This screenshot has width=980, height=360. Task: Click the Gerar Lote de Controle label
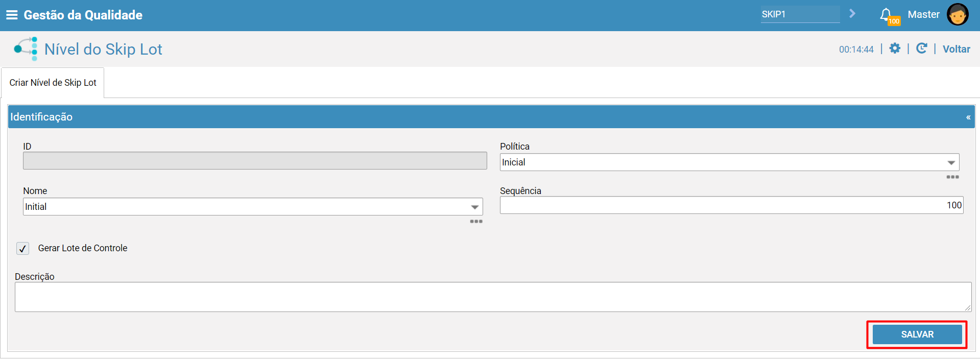coord(83,248)
